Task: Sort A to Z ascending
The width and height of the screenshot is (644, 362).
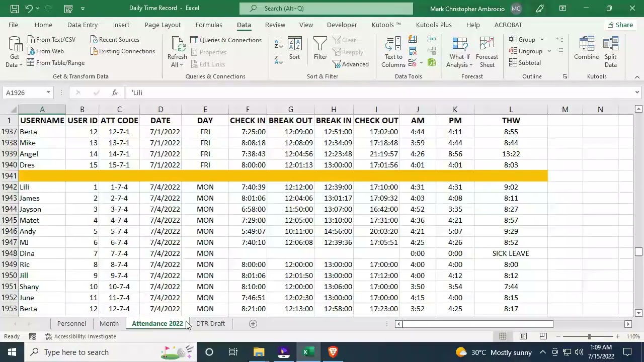Action: coord(279,43)
